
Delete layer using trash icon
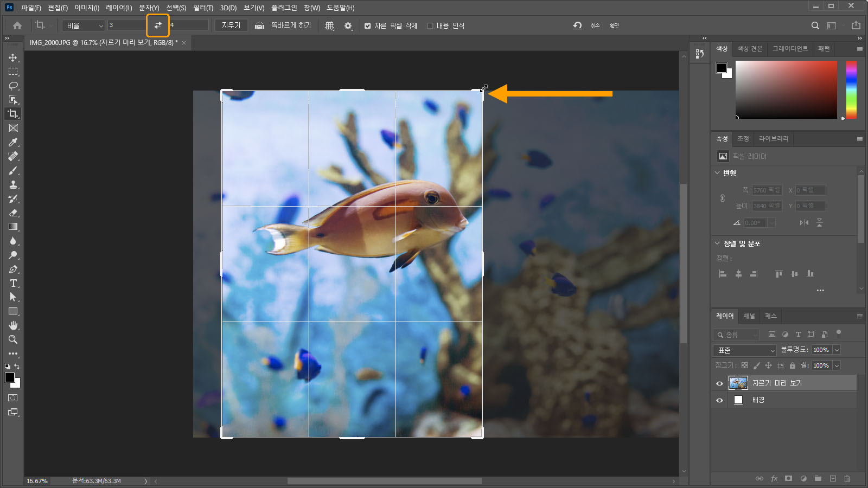[847, 478]
